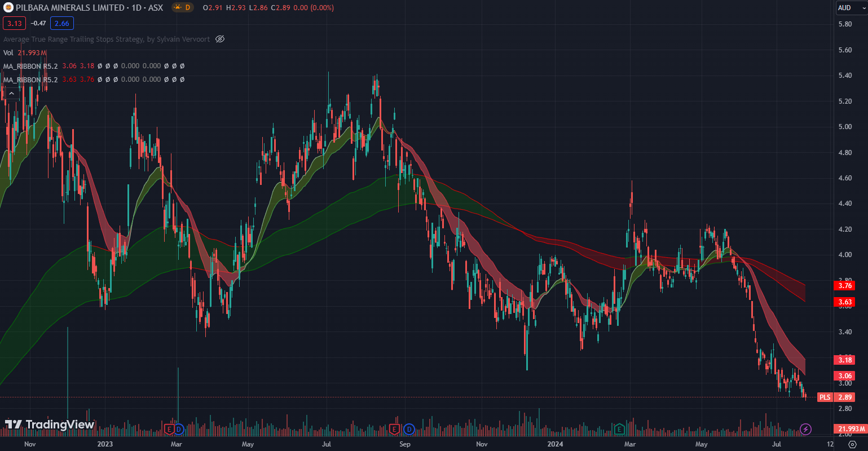Image resolution: width=868 pixels, height=451 pixels.
Task: Click the blue dividend D marker near September
Action: click(x=409, y=430)
